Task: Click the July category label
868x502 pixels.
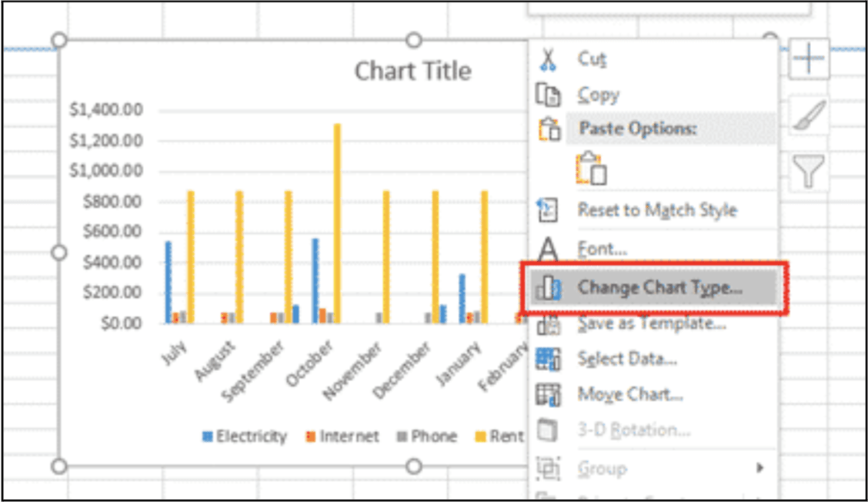Action: coord(175,353)
